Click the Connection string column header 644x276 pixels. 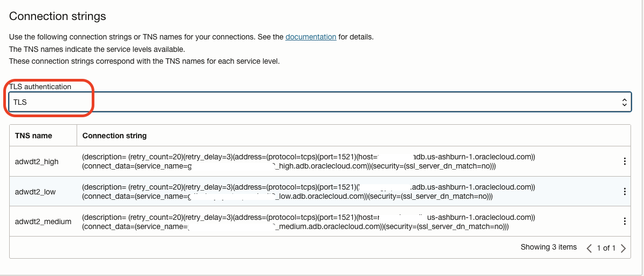pos(114,136)
